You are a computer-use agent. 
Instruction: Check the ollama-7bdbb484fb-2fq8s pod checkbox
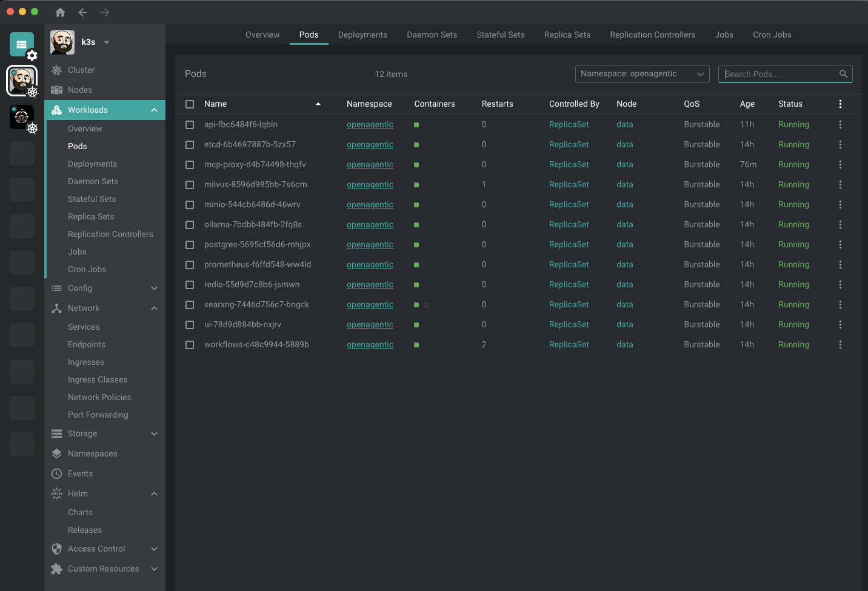[190, 225]
